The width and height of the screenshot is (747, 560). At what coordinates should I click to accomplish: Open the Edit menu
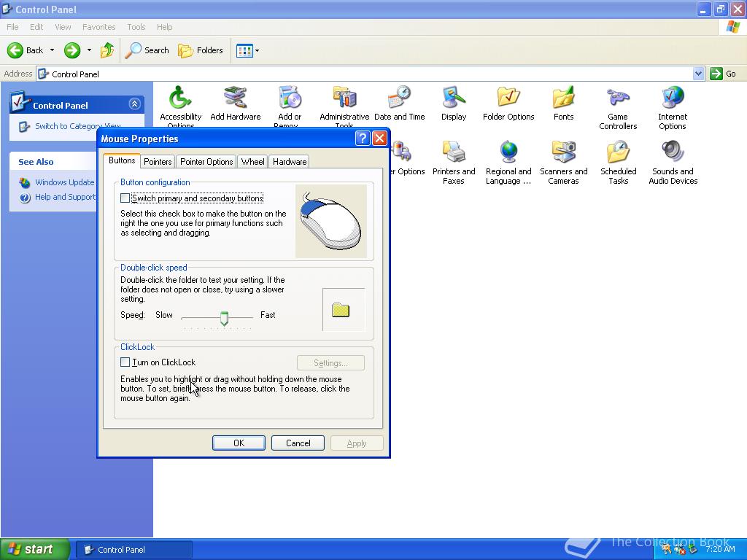click(36, 27)
